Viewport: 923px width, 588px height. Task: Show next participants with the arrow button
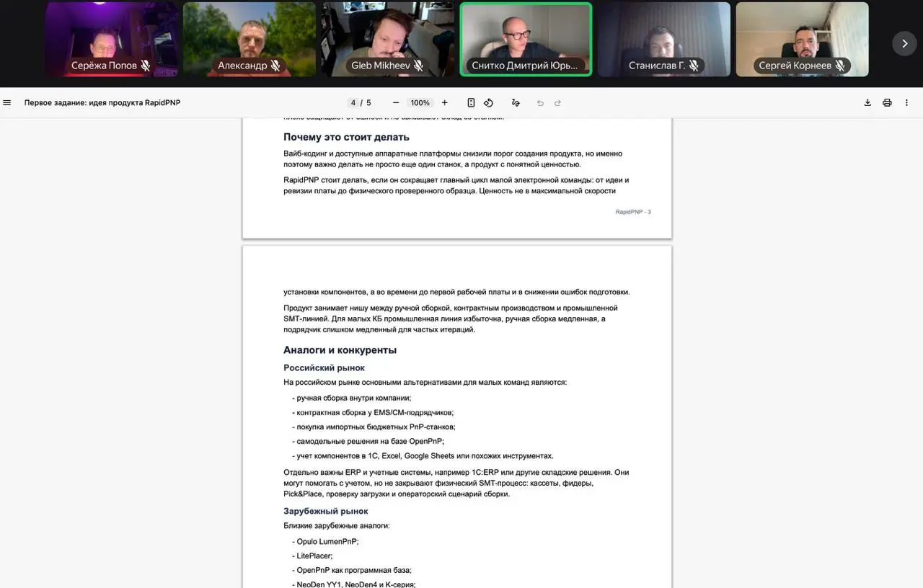904,43
